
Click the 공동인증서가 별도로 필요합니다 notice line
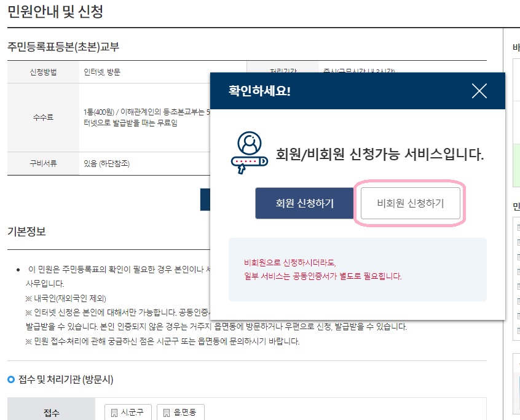pyautogui.click(x=323, y=276)
